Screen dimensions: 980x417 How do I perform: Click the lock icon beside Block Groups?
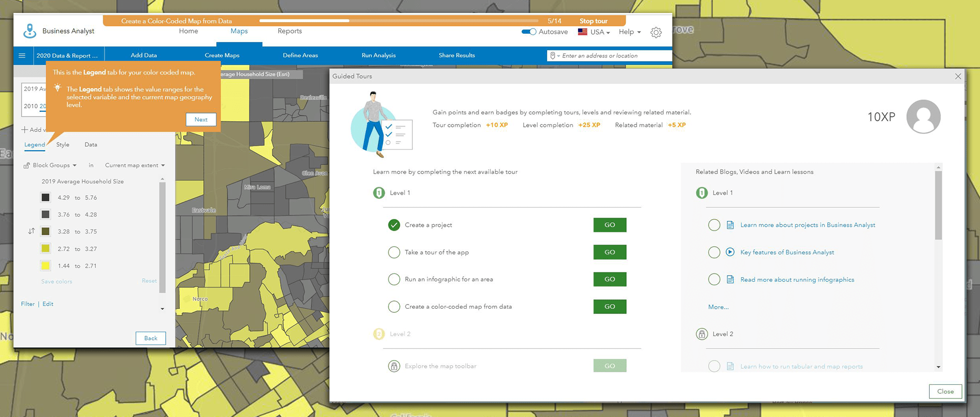click(26, 165)
